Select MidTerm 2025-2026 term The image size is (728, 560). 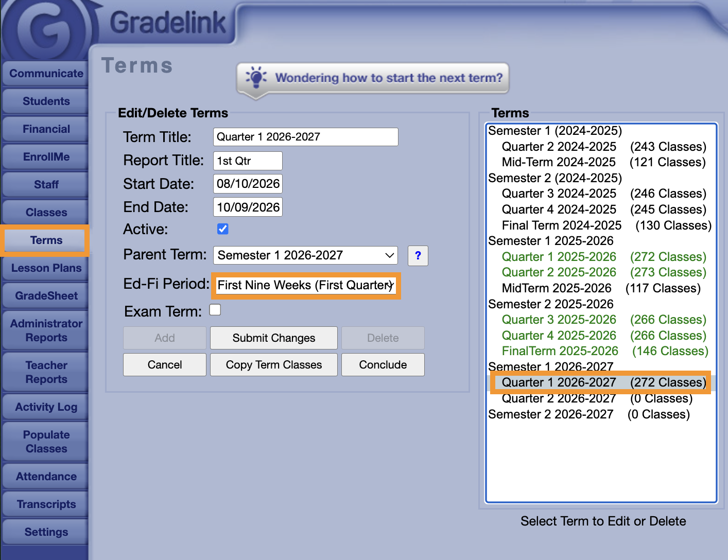tap(601, 288)
